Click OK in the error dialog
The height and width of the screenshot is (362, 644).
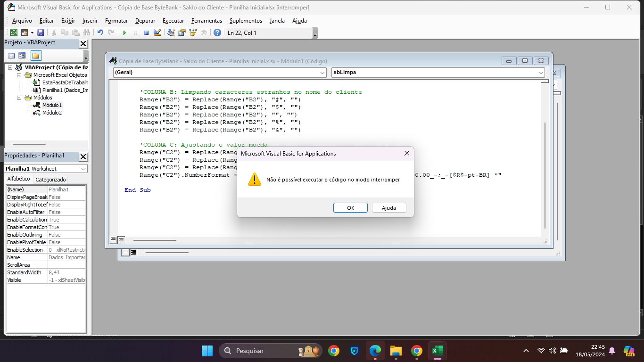pyautogui.click(x=350, y=208)
